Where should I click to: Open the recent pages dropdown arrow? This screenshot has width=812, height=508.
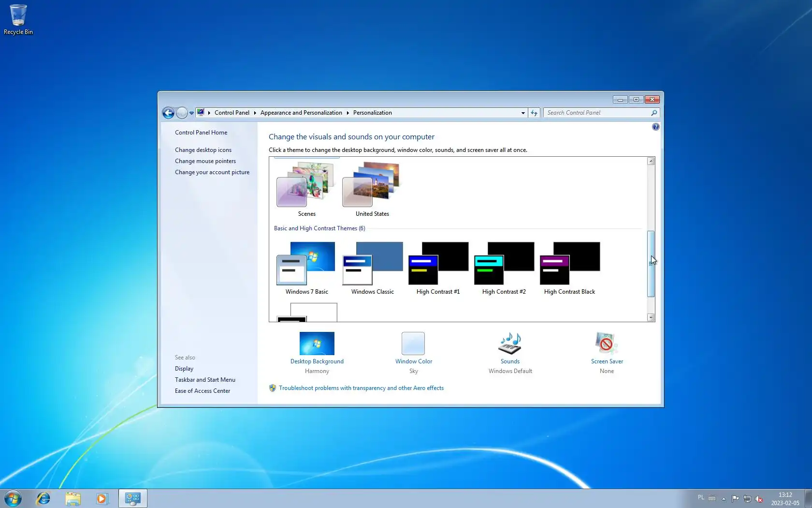pyautogui.click(x=191, y=113)
